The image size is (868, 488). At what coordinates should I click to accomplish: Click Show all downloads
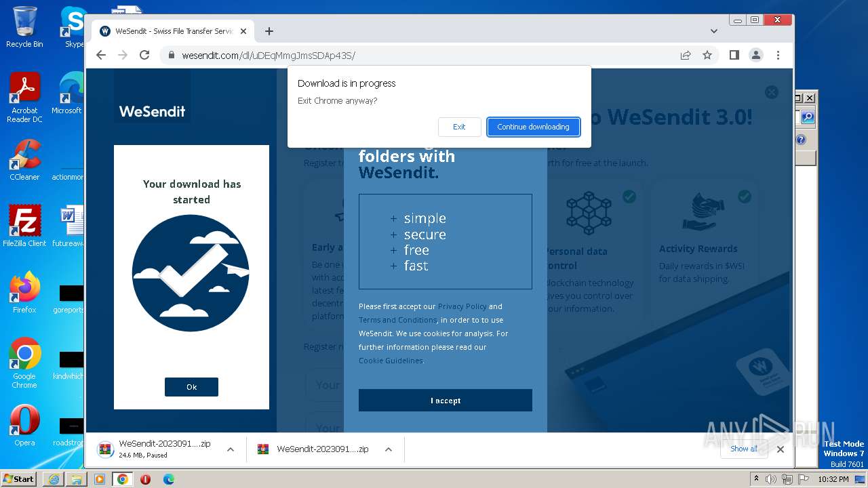coord(745,449)
